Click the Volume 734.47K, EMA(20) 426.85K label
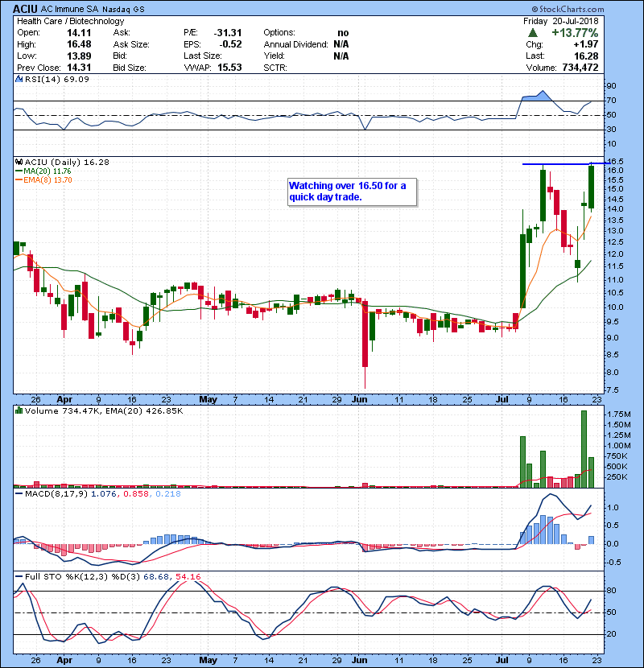The height and width of the screenshot is (668, 644). pos(104,410)
